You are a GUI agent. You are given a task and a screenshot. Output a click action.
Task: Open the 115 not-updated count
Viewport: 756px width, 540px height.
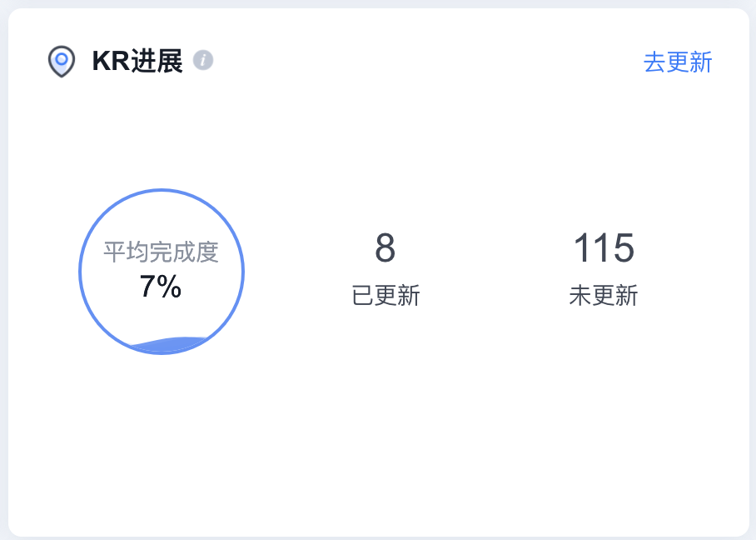tap(604, 247)
